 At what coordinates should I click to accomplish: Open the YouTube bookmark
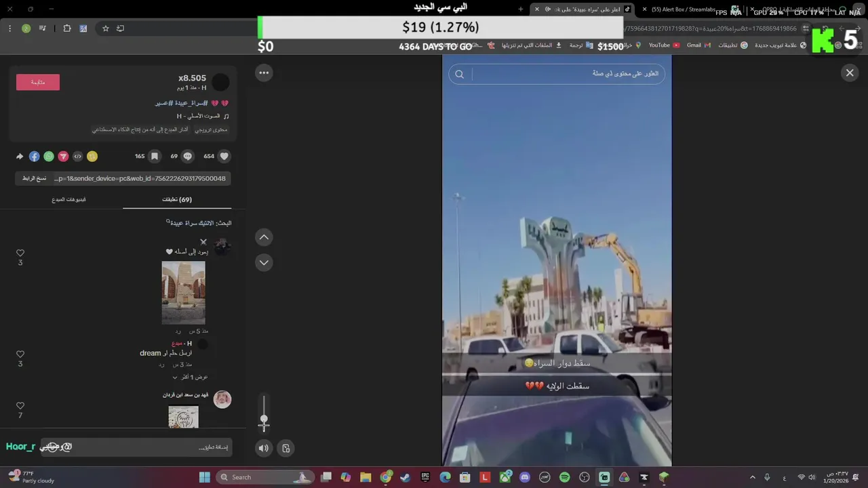(663, 45)
